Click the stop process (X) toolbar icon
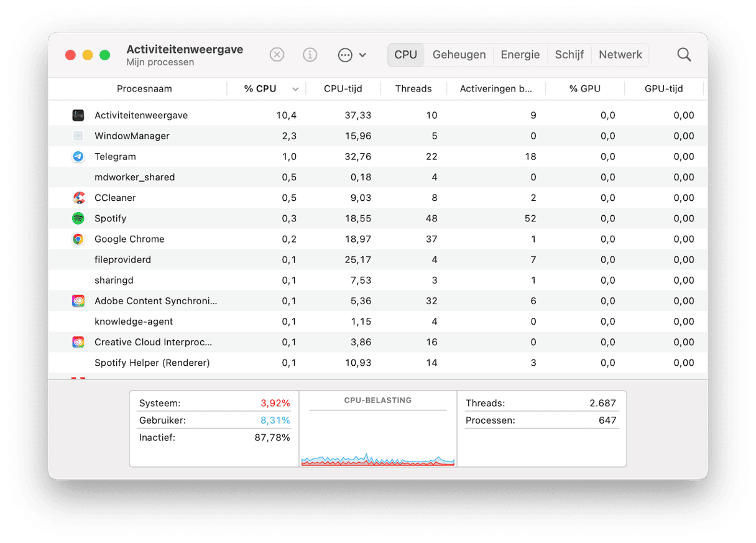 277,55
